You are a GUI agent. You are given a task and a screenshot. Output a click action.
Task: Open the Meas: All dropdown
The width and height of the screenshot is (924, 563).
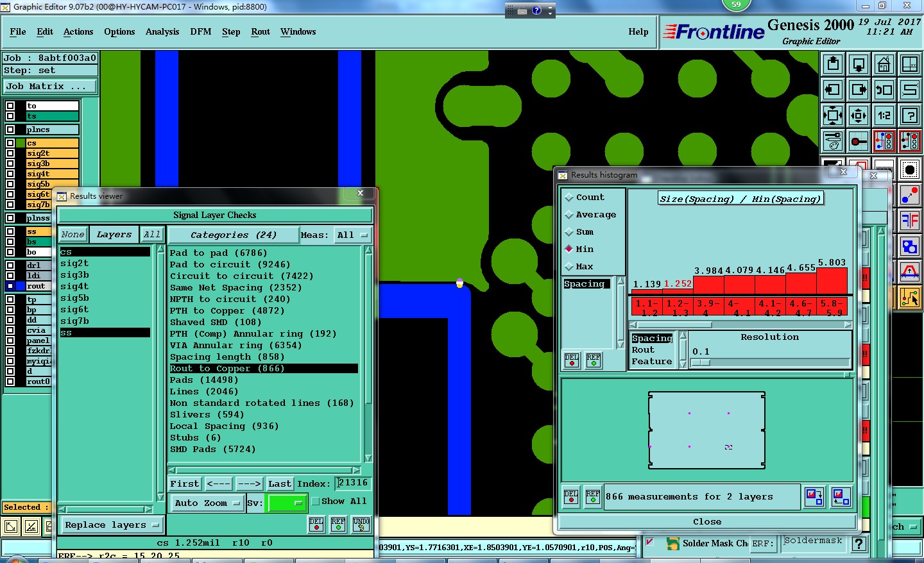[x=352, y=235]
